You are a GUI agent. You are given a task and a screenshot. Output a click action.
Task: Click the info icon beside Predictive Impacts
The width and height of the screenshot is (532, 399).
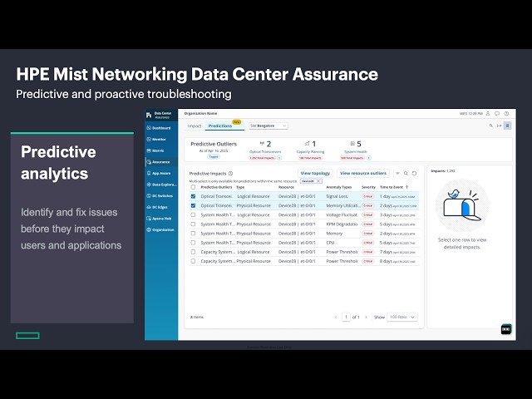[231, 174]
